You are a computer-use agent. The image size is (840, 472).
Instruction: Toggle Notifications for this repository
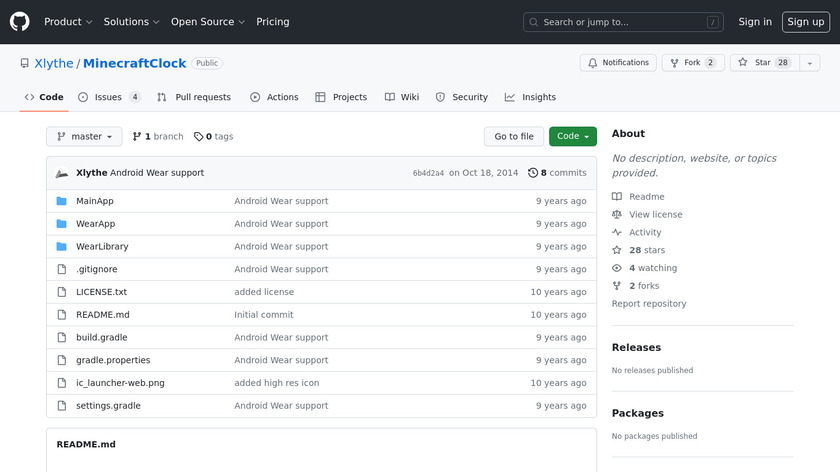pos(618,63)
